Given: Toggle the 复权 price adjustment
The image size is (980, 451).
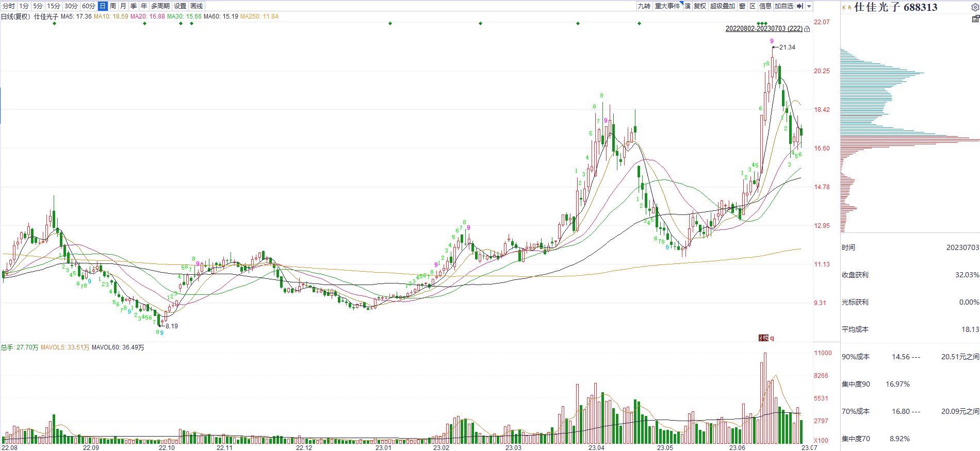Looking at the screenshot, I should (700, 6).
